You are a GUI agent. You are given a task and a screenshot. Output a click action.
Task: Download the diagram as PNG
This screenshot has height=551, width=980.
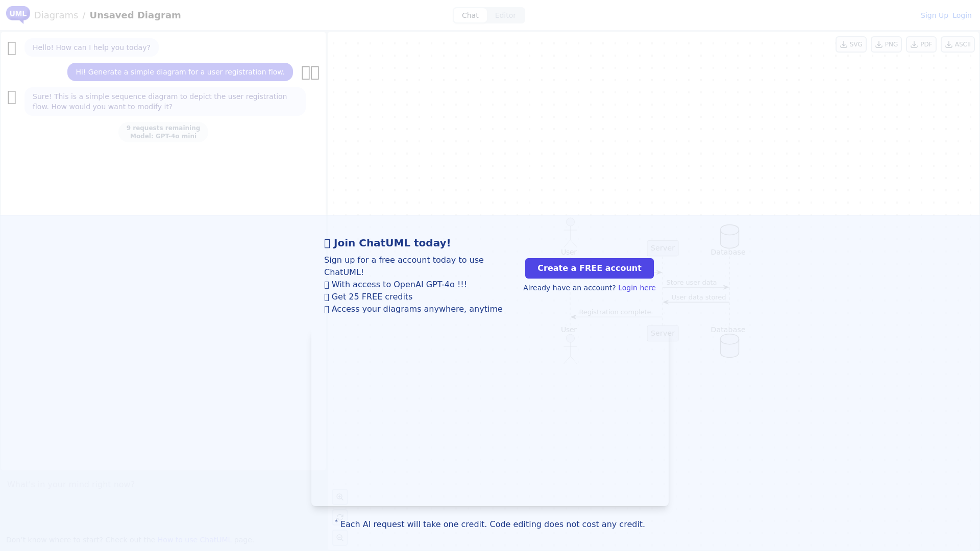[x=886, y=44]
